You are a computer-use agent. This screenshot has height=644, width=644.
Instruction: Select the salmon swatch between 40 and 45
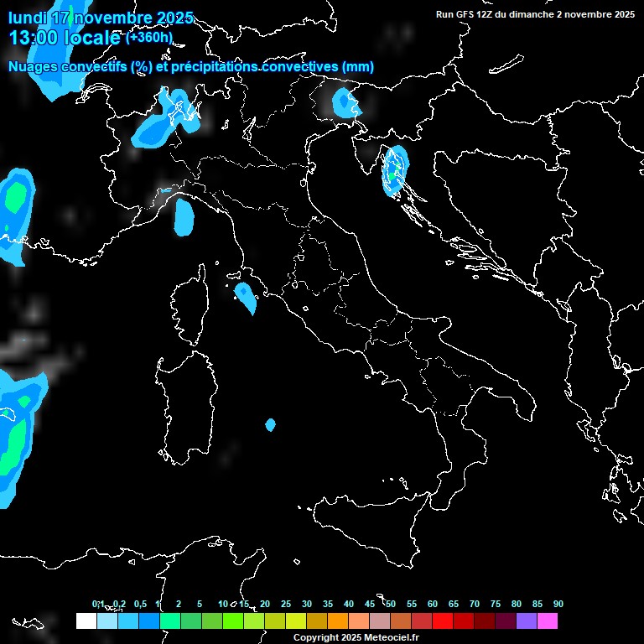(359, 621)
